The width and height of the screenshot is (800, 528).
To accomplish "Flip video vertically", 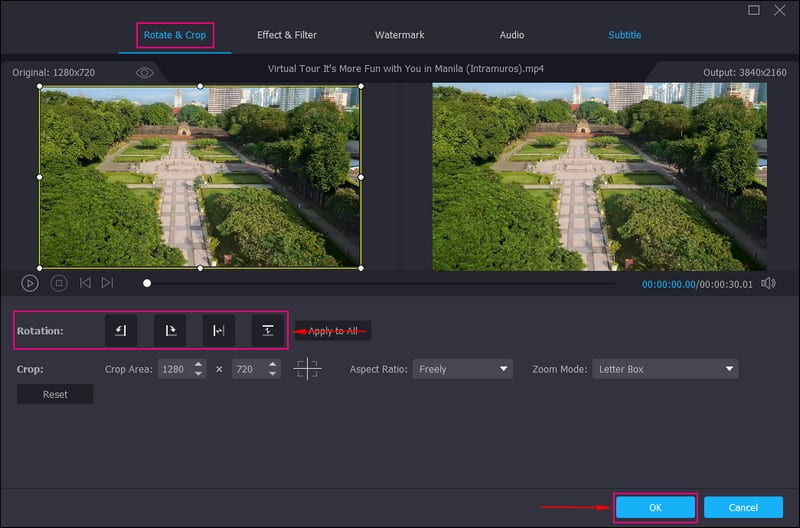I will (x=268, y=330).
